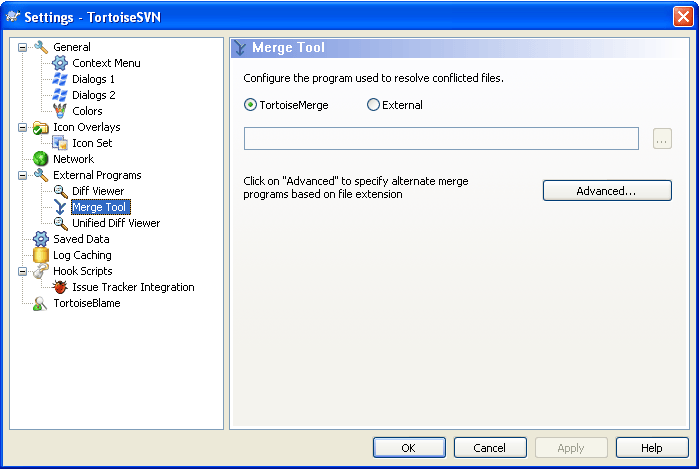The image size is (699, 470).
Task: Collapse the Icon Overlays tree node
Action: coord(22,128)
